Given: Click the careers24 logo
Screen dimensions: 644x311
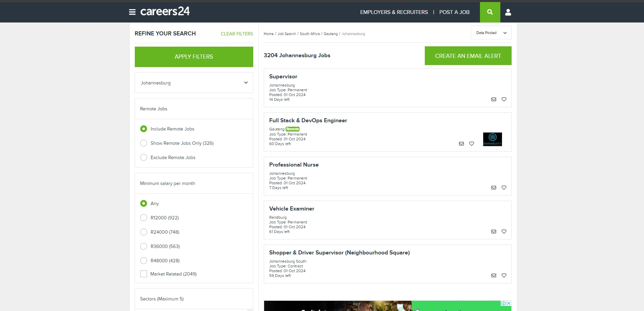Looking at the screenshot, I should [x=165, y=12].
